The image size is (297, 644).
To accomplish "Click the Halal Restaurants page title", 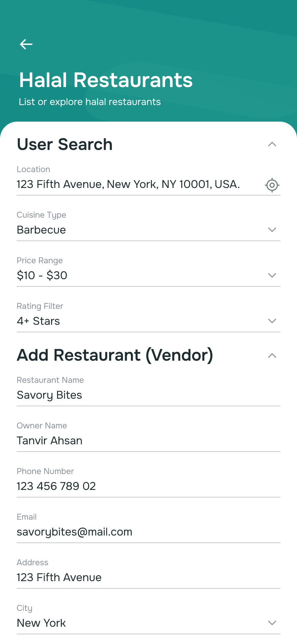I will 106,80.
